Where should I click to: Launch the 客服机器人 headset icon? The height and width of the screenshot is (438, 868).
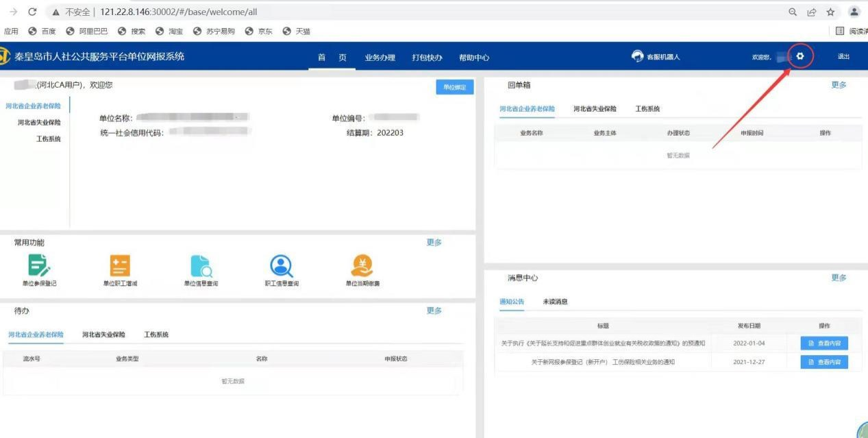[638, 57]
